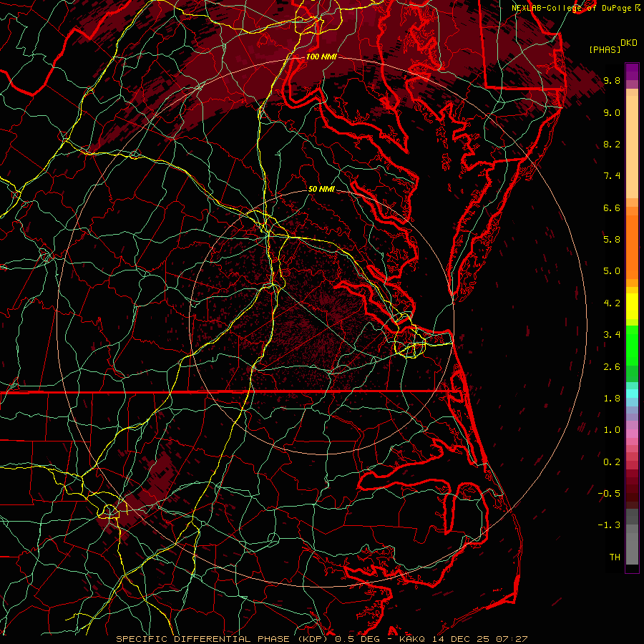Pick the purple segment at top of color bar
644x644 pixels.
(x=632, y=72)
